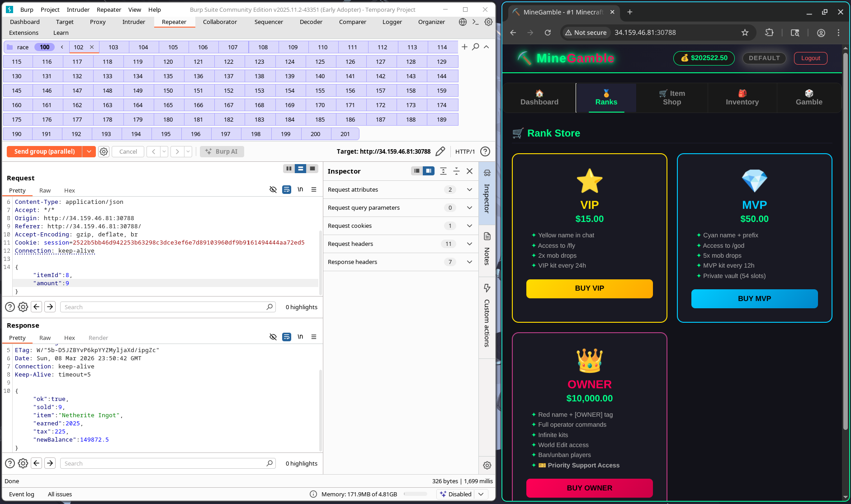Screen dimensions: 851x504
Task: Toggle hide non-printable in Response panel
Action: click(273, 337)
